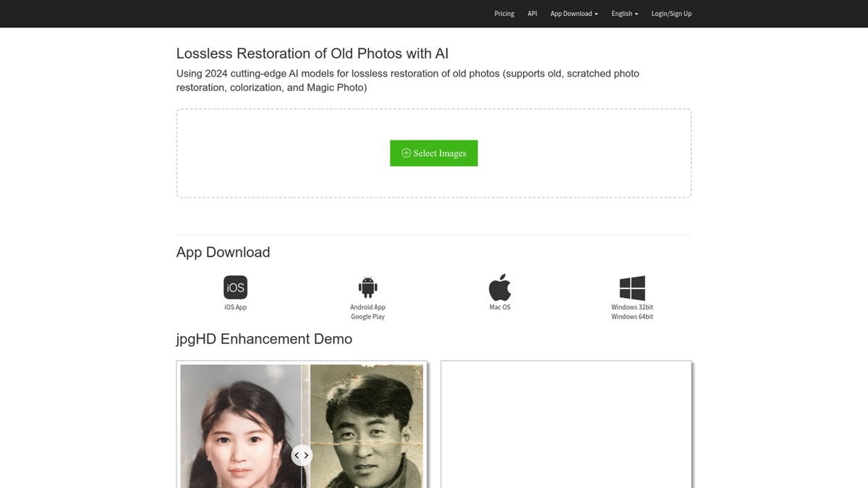Download the Windows 32bit version
Screen dimensions: 868x488
point(632,307)
